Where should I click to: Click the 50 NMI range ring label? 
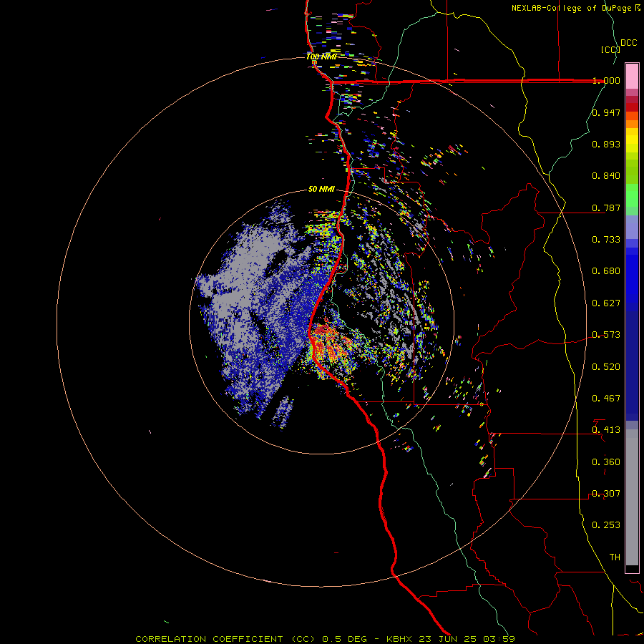321,190
